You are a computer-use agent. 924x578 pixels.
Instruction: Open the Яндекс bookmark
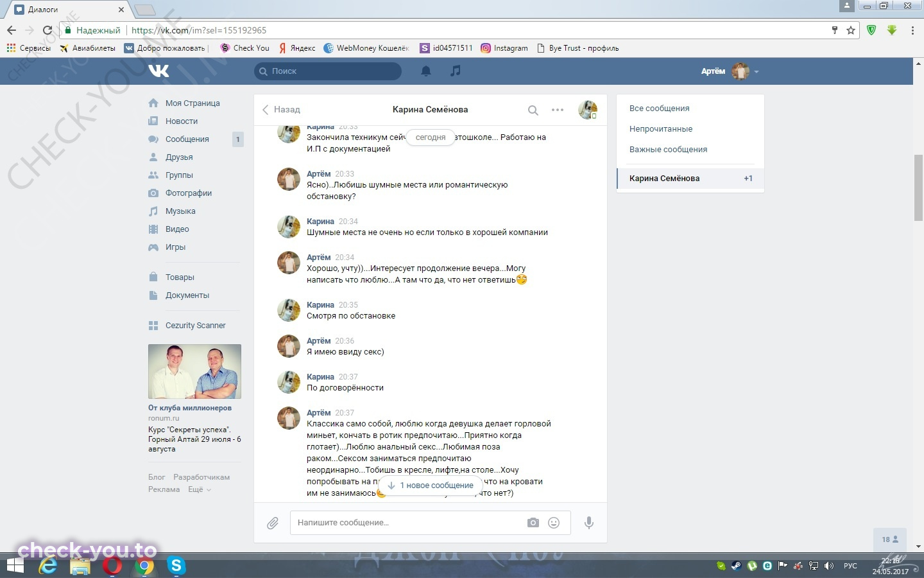(296, 48)
